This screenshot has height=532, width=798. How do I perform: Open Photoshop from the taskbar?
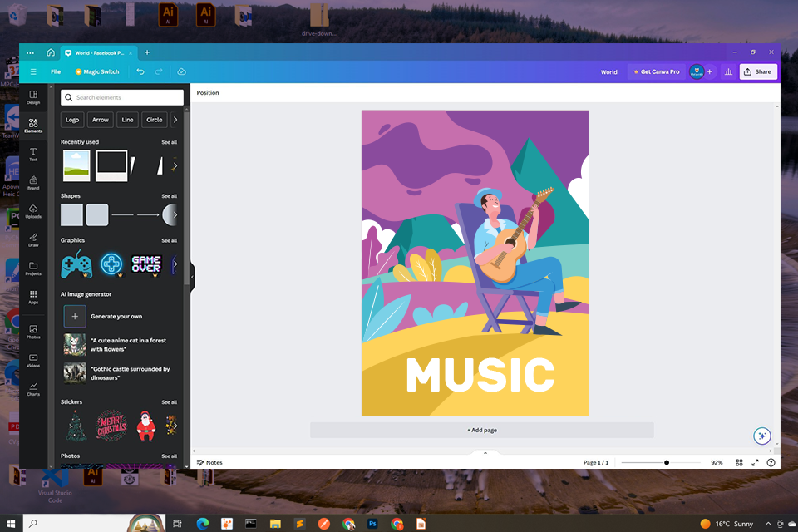[x=372, y=524]
